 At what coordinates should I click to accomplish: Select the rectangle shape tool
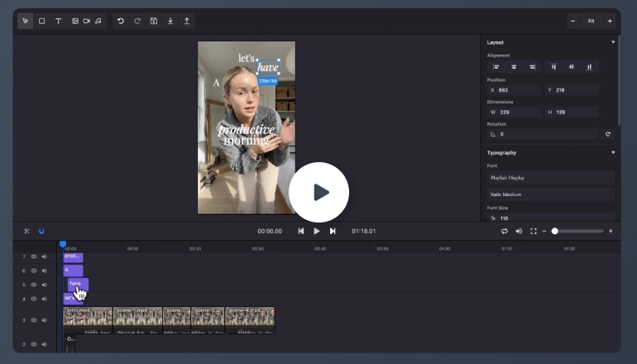click(x=42, y=22)
